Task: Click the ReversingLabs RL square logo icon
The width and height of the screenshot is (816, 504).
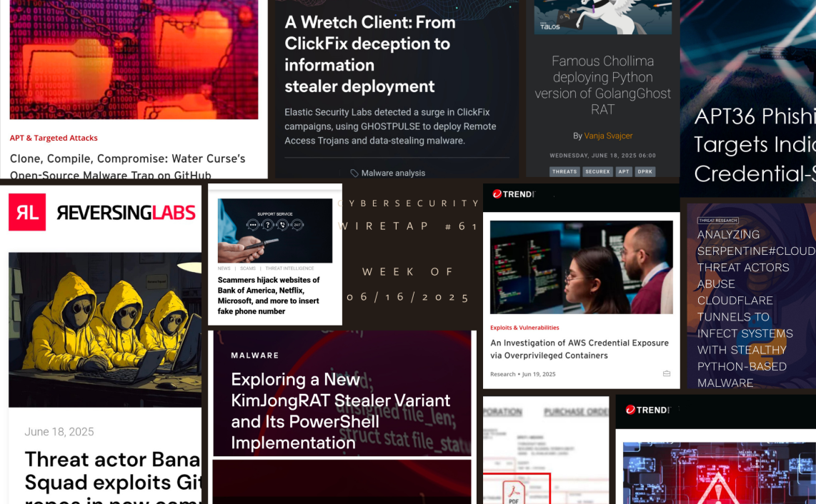Action: (27, 212)
